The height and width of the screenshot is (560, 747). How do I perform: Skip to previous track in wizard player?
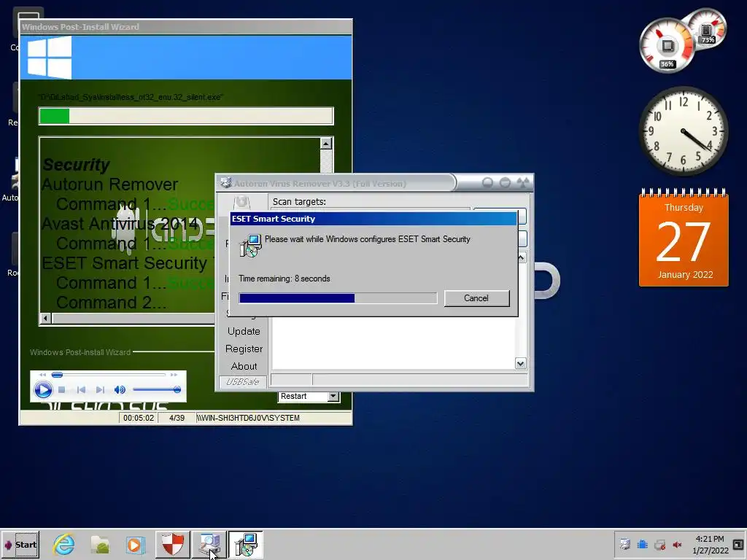click(82, 390)
